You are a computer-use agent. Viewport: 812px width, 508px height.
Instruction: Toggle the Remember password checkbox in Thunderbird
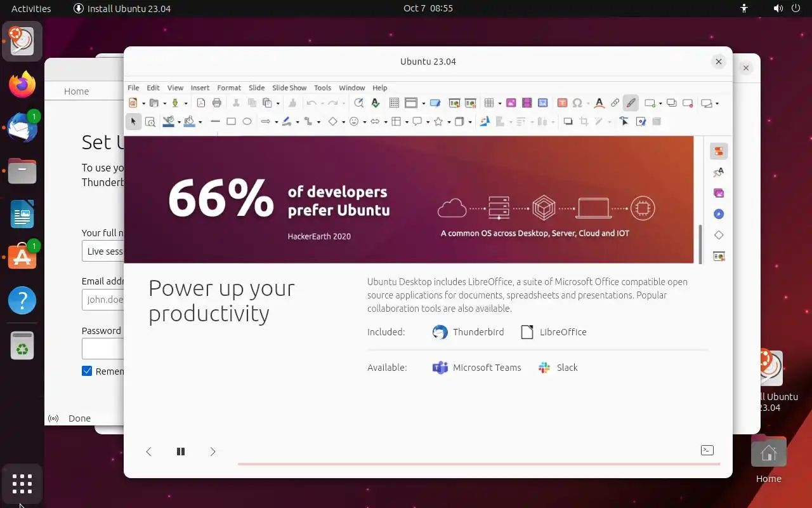[87, 371]
